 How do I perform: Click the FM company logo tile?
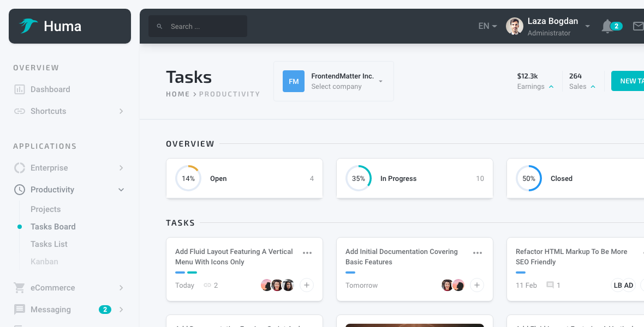pyautogui.click(x=293, y=81)
